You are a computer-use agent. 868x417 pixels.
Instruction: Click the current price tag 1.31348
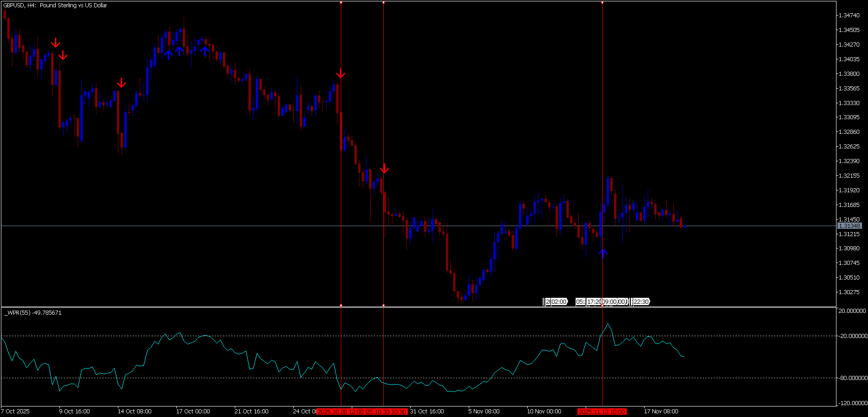pos(850,226)
